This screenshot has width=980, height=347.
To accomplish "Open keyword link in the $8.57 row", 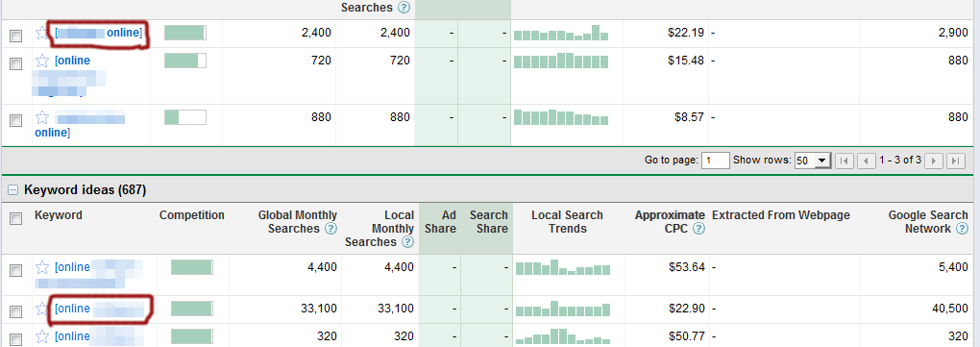I will [x=80, y=125].
